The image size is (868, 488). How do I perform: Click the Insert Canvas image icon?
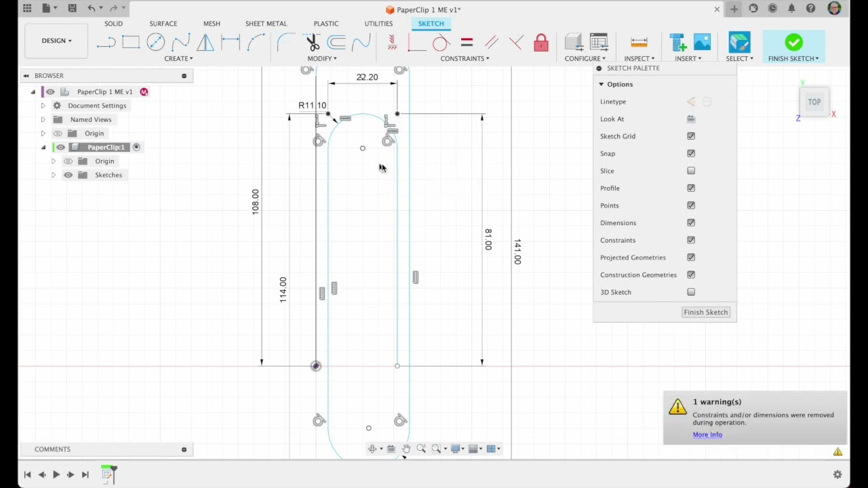click(x=703, y=43)
